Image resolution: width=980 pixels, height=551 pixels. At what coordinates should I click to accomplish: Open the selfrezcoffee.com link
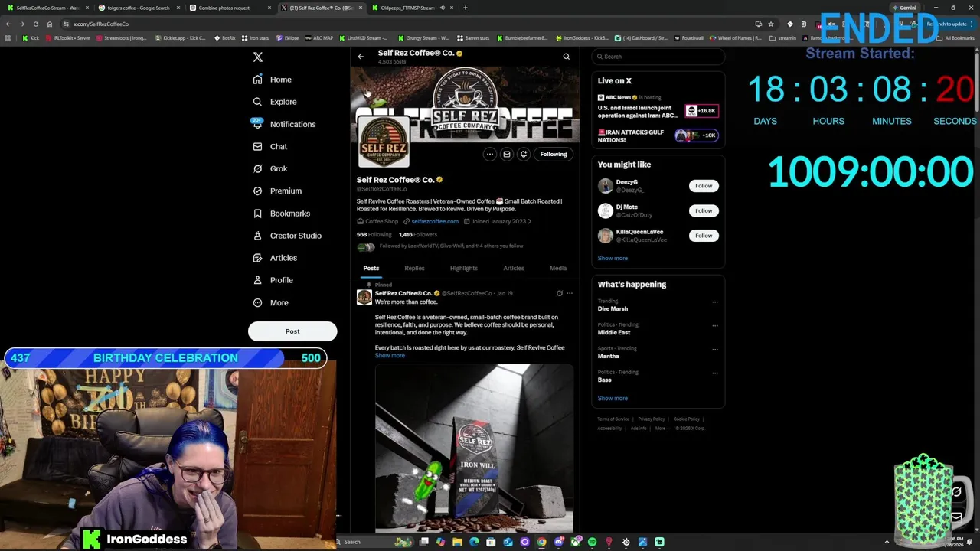[x=435, y=221]
